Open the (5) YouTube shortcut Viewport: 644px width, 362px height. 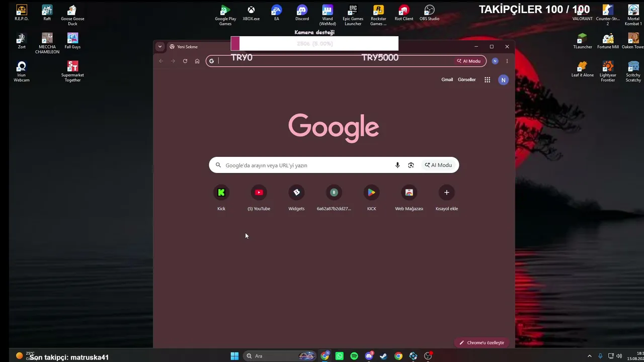click(x=259, y=198)
